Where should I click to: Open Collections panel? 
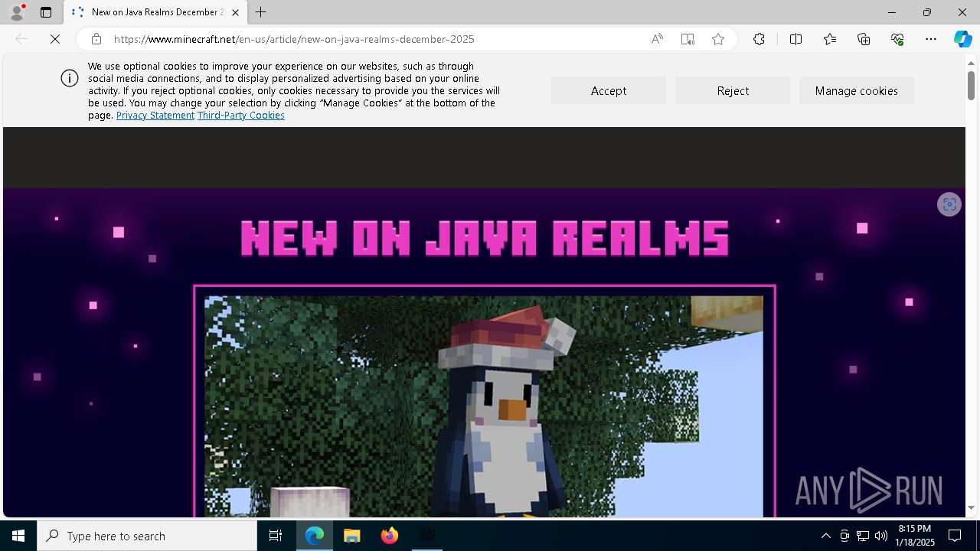click(x=864, y=39)
